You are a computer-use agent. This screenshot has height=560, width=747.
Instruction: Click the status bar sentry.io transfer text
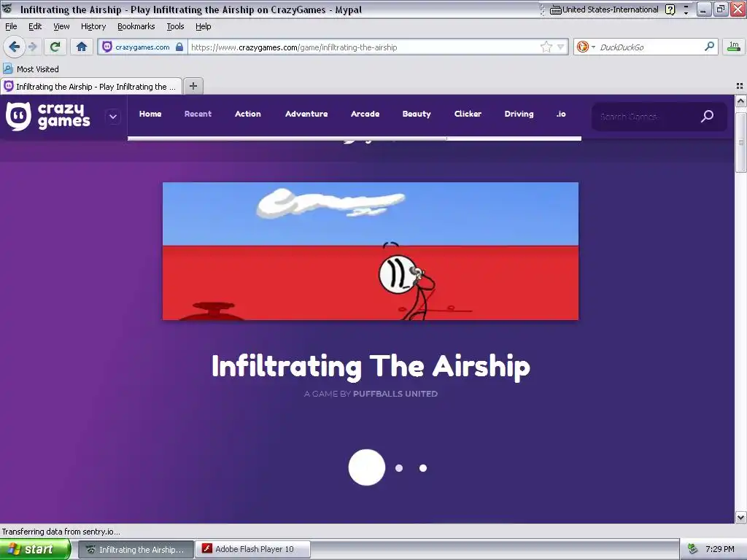click(x=61, y=532)
